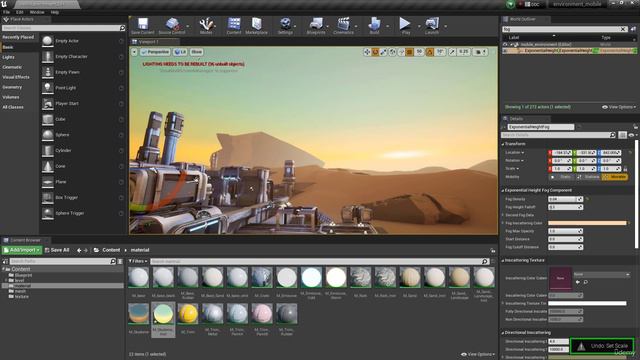
Task: Select the Visual Effects category
Action: [x=16, y=77]
